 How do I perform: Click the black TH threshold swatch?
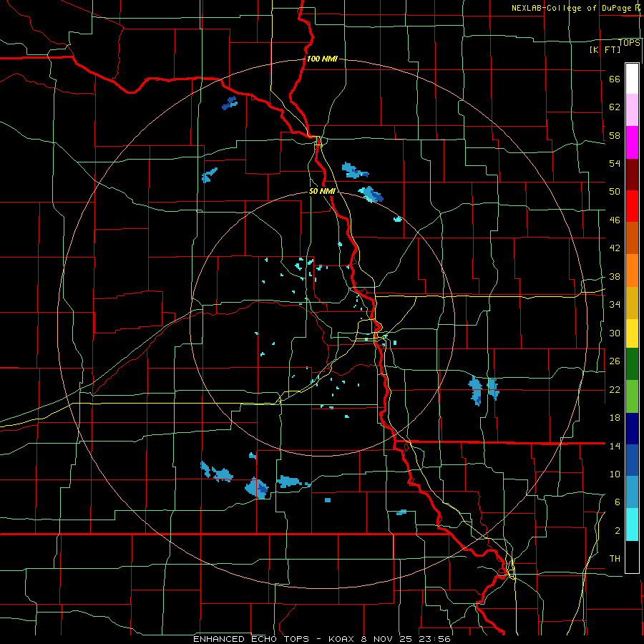click(632, 557)
